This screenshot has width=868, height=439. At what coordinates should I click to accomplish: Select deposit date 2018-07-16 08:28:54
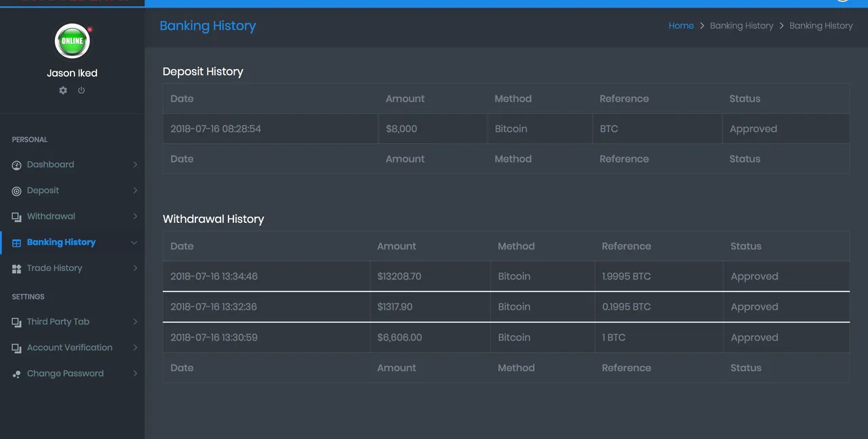point(216,129)
